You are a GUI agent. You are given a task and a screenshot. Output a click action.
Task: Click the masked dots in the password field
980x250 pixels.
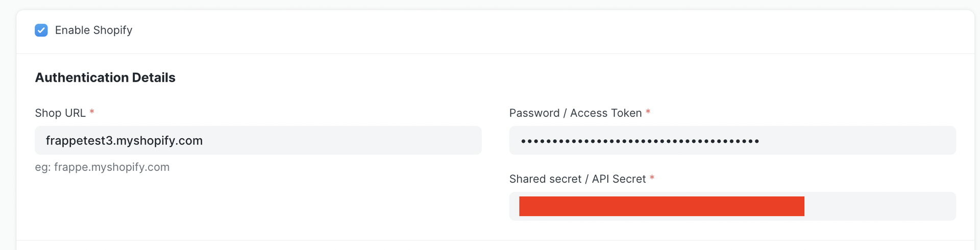coord(640,141)
